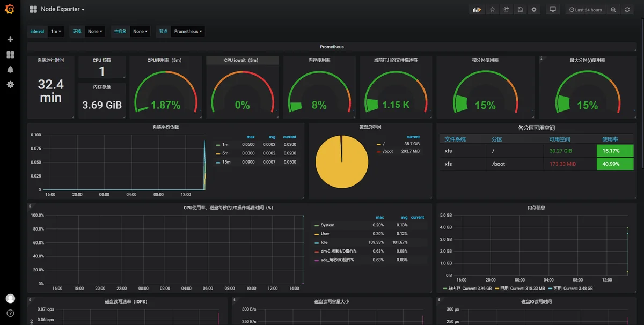Image resolution: width=644 pixels, height=325 pixels.
Task: Star this dashboard as favorite
Action: 492,10
